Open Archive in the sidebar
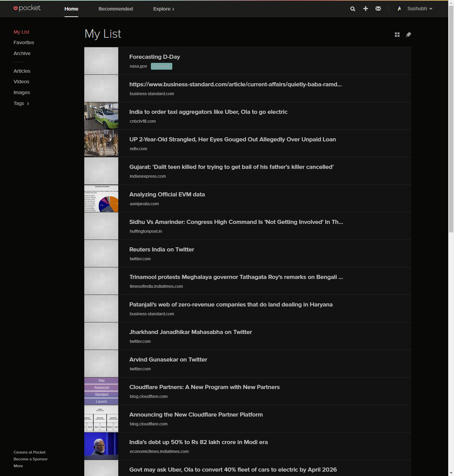The height and width of the screenshot is (476, 454). [22, 53]
